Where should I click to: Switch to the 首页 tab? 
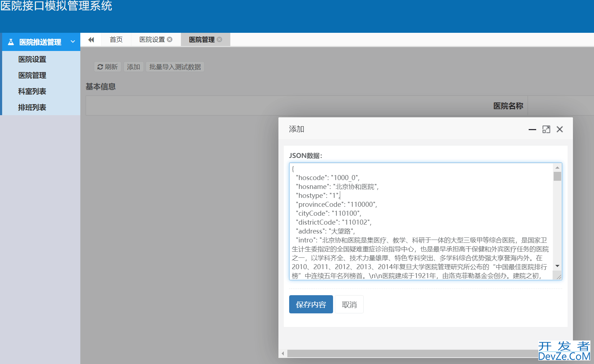(116, 40)
